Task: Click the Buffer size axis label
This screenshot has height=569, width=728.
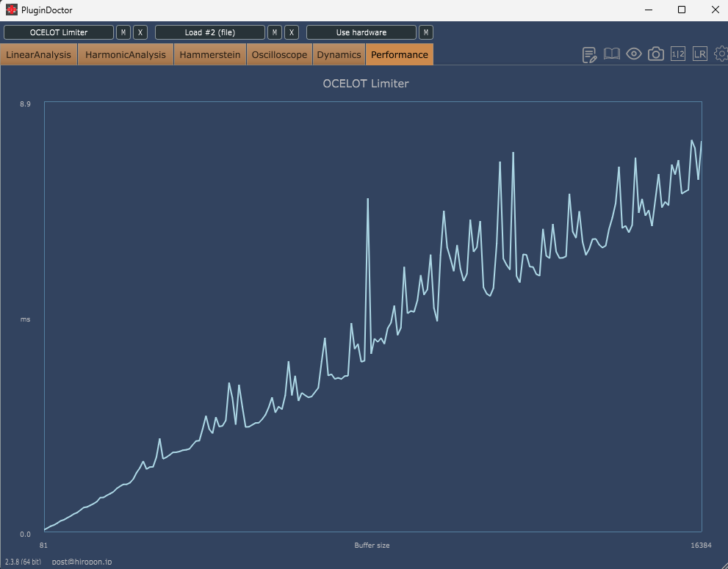Action: tap(372, 546)
